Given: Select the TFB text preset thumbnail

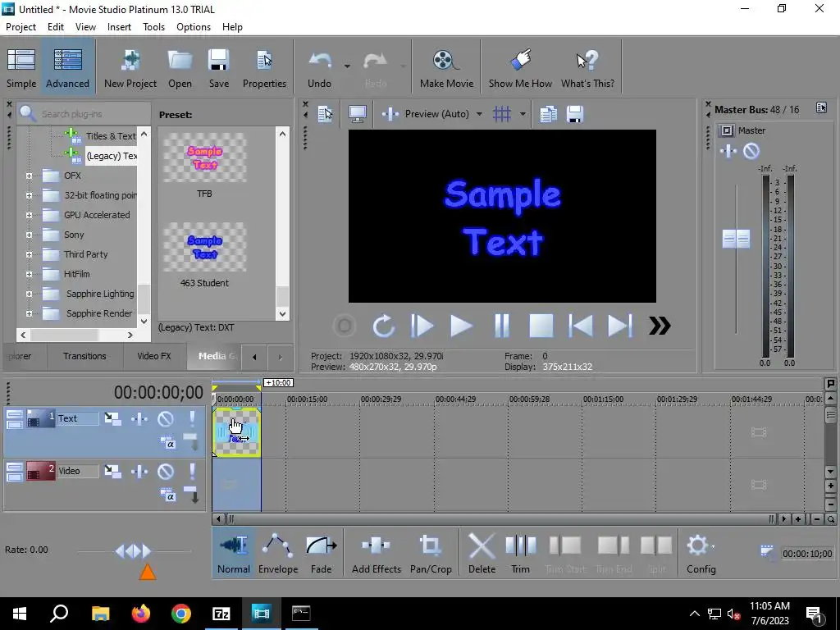Looking at the screenshot, I should tap(204, 157).
